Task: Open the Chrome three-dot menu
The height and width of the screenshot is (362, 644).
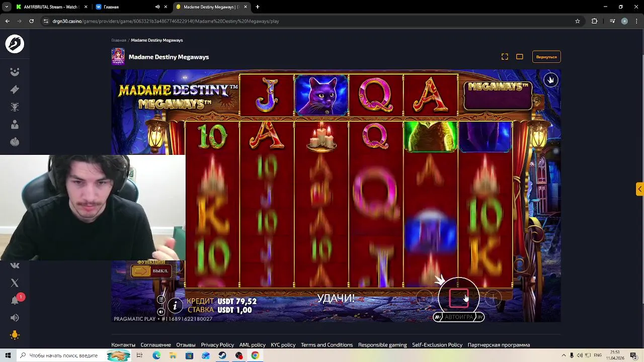Action: click(636, 21)
